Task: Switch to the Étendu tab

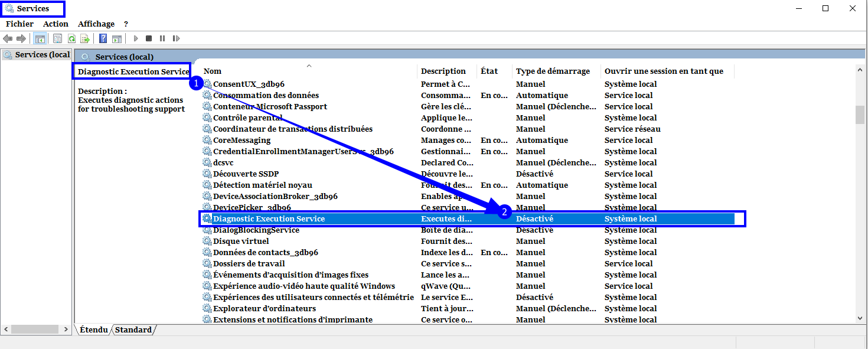Action: (94, 330)
